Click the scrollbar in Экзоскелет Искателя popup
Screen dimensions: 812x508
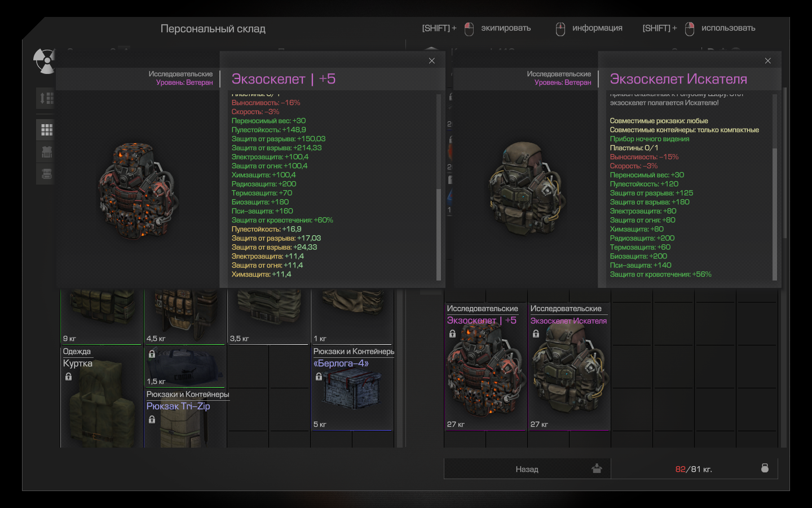point(774,214)
